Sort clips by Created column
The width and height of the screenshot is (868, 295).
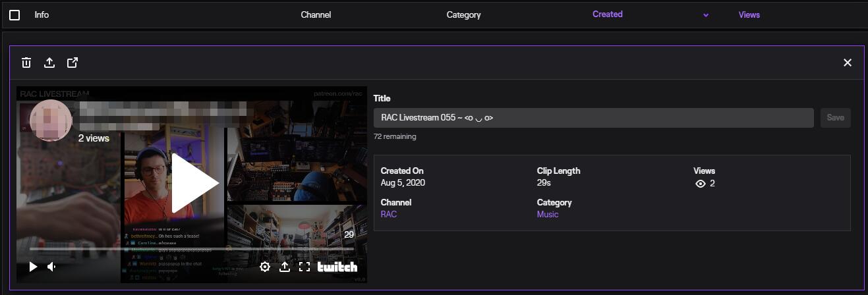pyautogui.click(x=607, y=14)
